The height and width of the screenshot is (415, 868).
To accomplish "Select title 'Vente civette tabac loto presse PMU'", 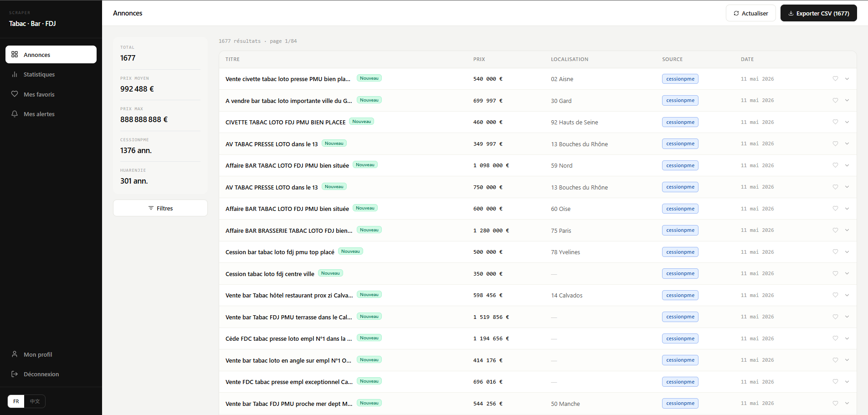I will (x=288, y=79).
